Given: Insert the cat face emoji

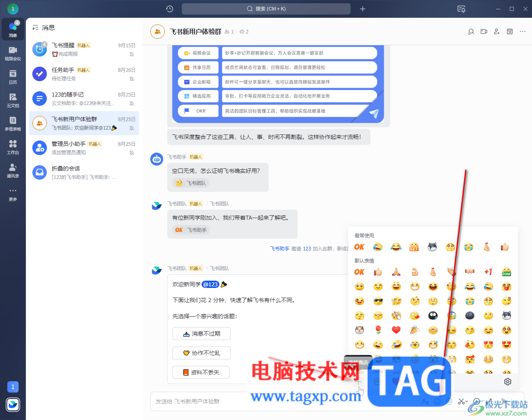Looking at the screenshot, I should (x=360, y=330).
